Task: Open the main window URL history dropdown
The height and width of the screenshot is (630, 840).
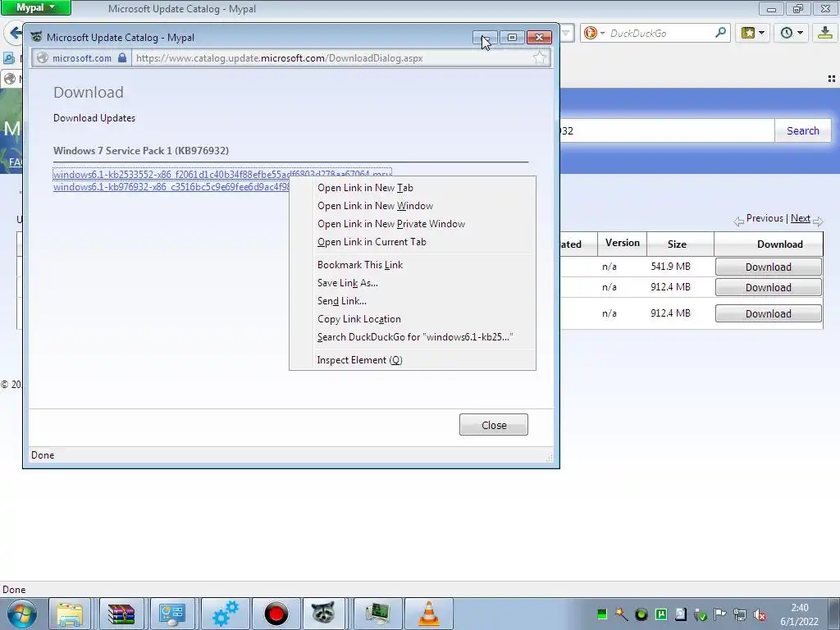Action: click(566, 33)
